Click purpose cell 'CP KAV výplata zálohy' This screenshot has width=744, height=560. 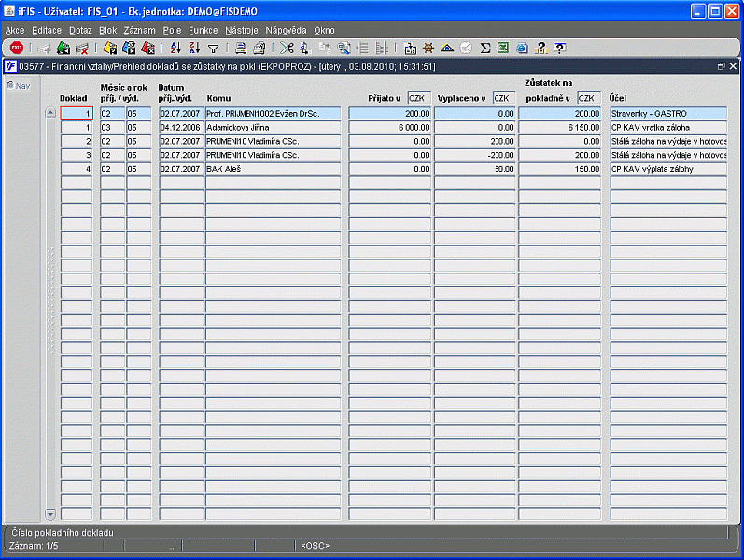668,169
